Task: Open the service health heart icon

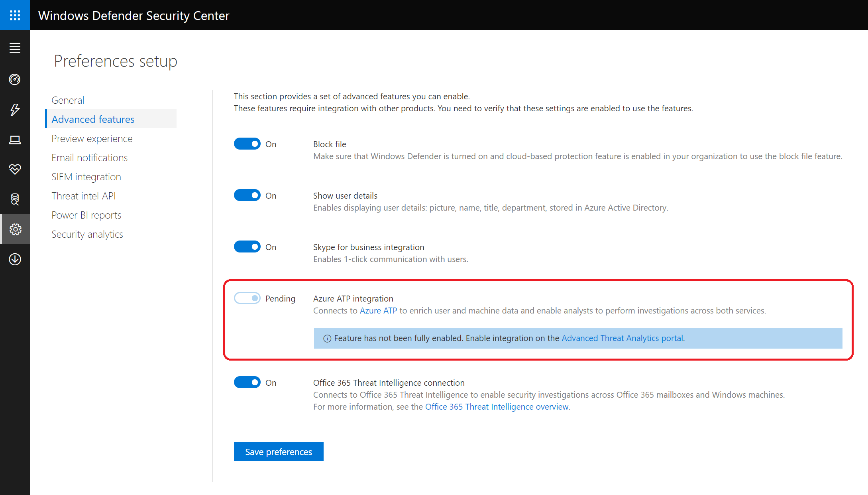Action: [x=15, y=169]
